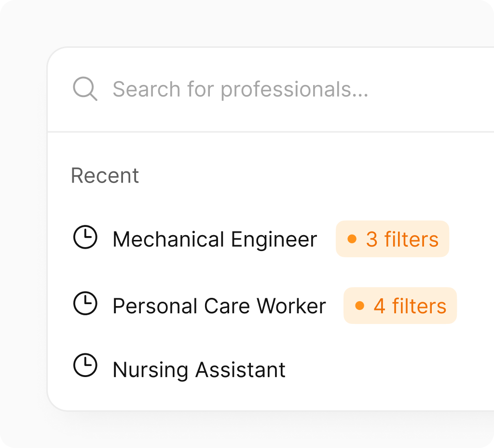Click the orange dot in 4 filters badge

(360, 305)
